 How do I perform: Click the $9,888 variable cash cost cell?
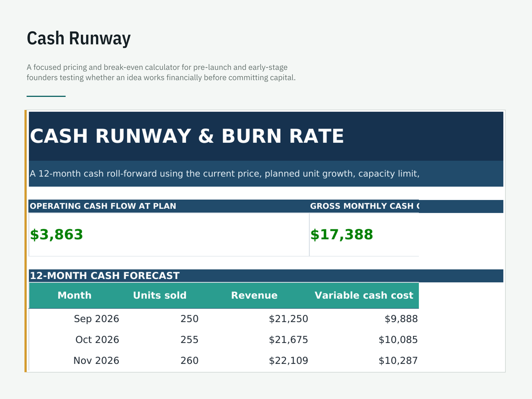(401, 319)
